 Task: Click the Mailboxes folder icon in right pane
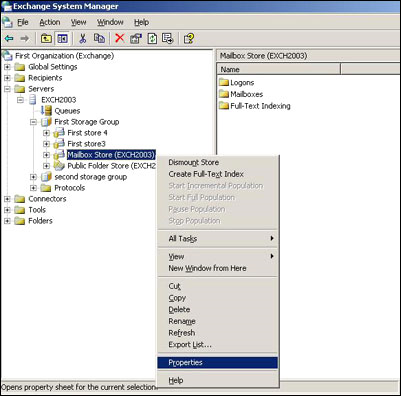click(224, 94)
